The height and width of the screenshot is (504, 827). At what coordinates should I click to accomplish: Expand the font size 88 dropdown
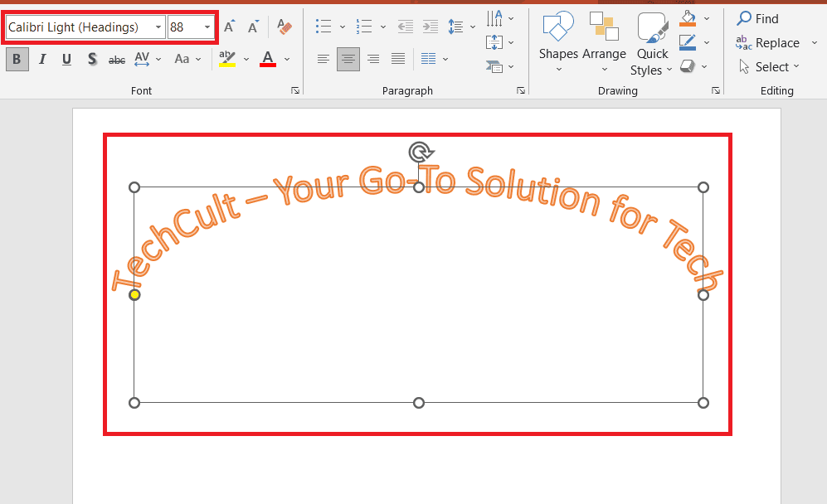(206, 27)
